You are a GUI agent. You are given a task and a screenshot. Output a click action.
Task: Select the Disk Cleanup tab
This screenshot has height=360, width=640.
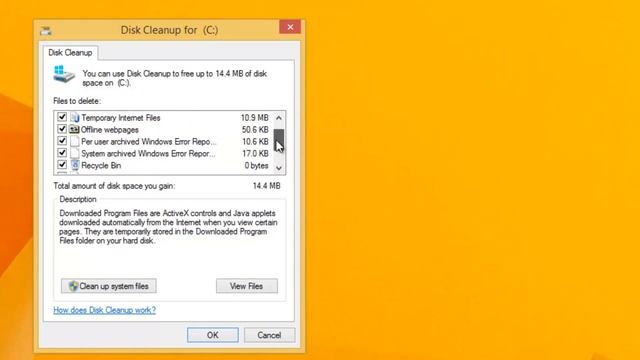70,53
